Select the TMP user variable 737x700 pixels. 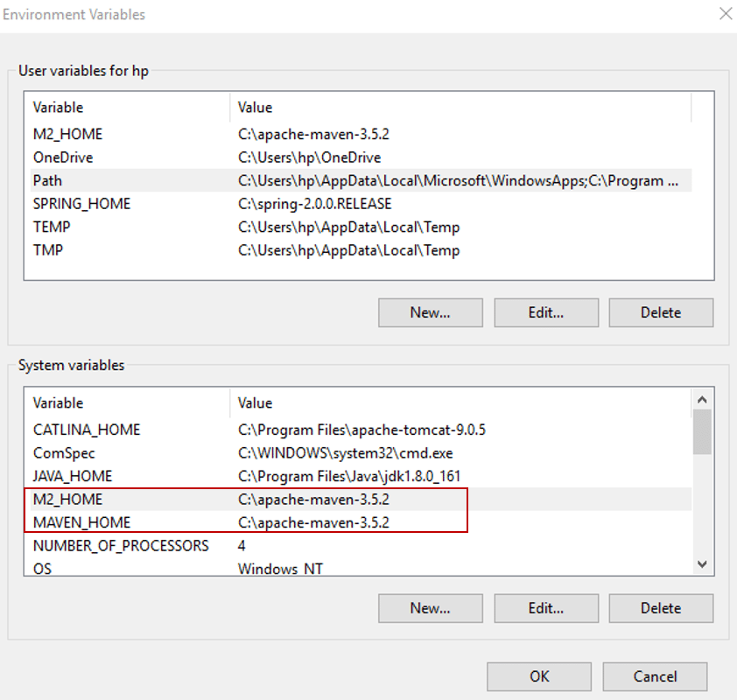361,250
